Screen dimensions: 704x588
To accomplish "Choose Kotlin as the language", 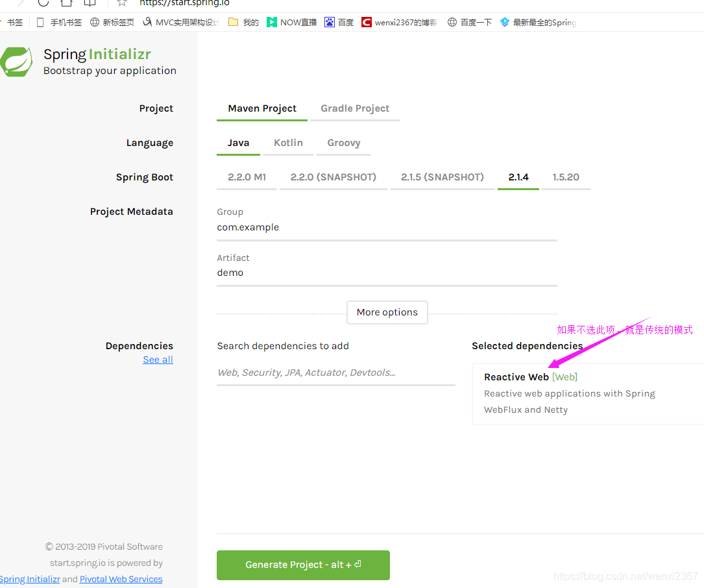I will 288,143.
